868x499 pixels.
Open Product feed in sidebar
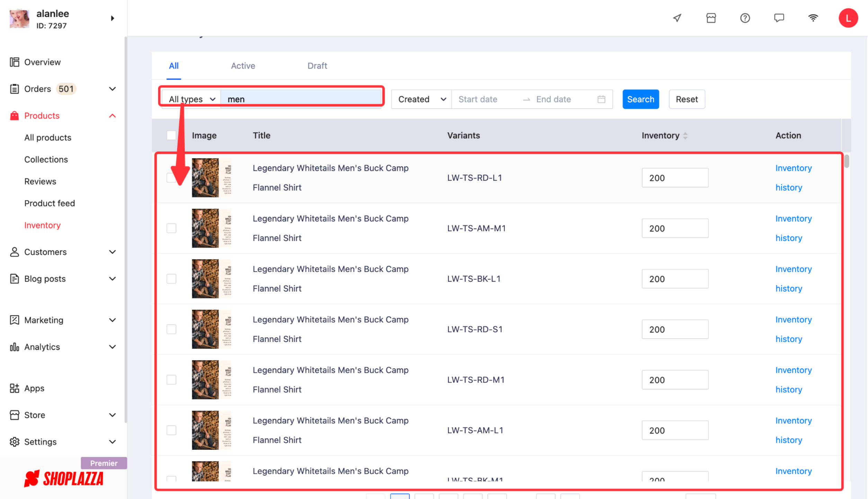click(x=50, y=203)
